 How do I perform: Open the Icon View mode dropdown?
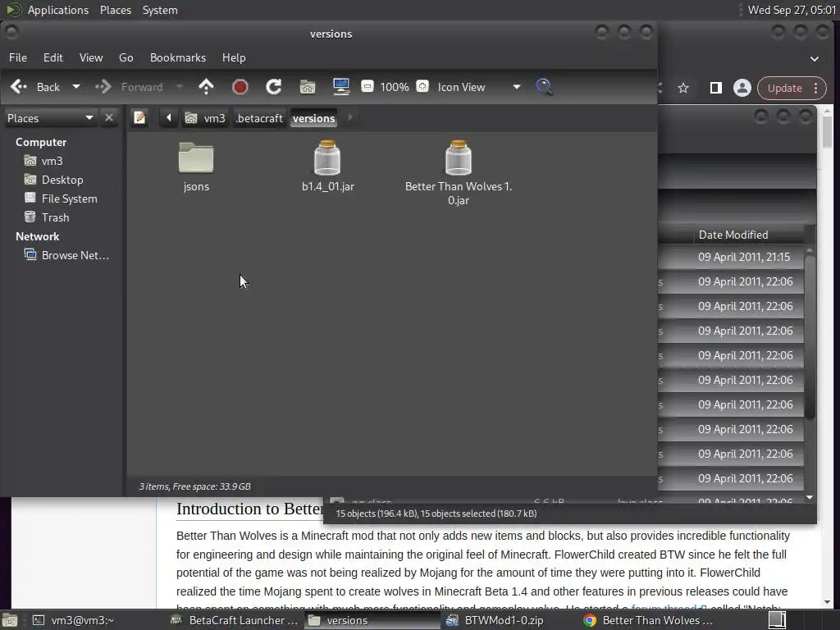pos(478,87)
